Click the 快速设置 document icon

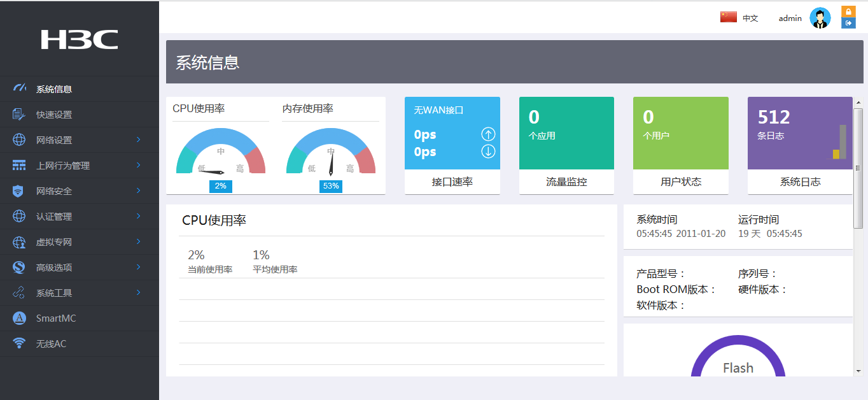click(19, 114)
